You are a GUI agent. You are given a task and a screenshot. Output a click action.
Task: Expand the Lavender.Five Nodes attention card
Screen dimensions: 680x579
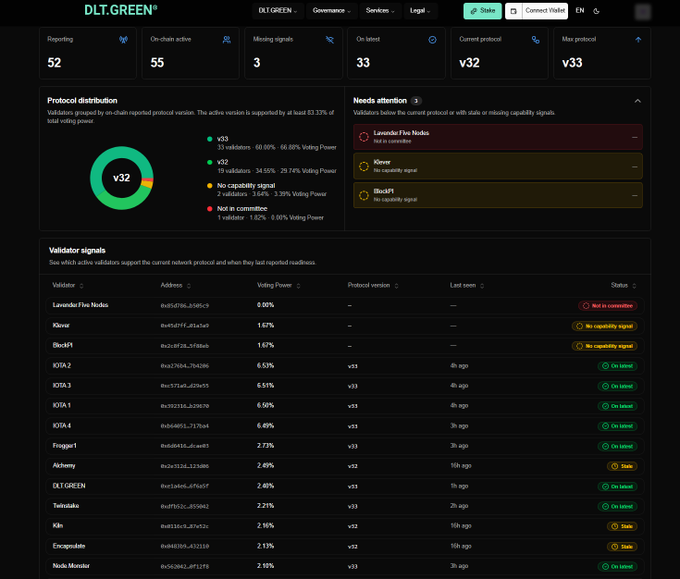[498, 137]
